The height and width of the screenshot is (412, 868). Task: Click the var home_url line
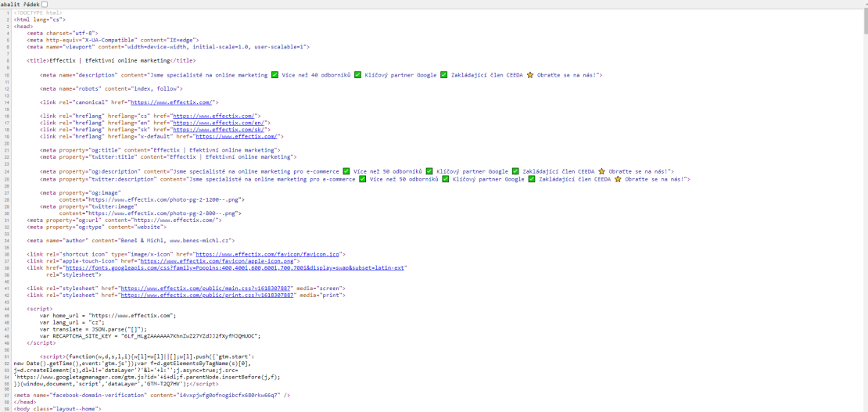coord(107,316)
